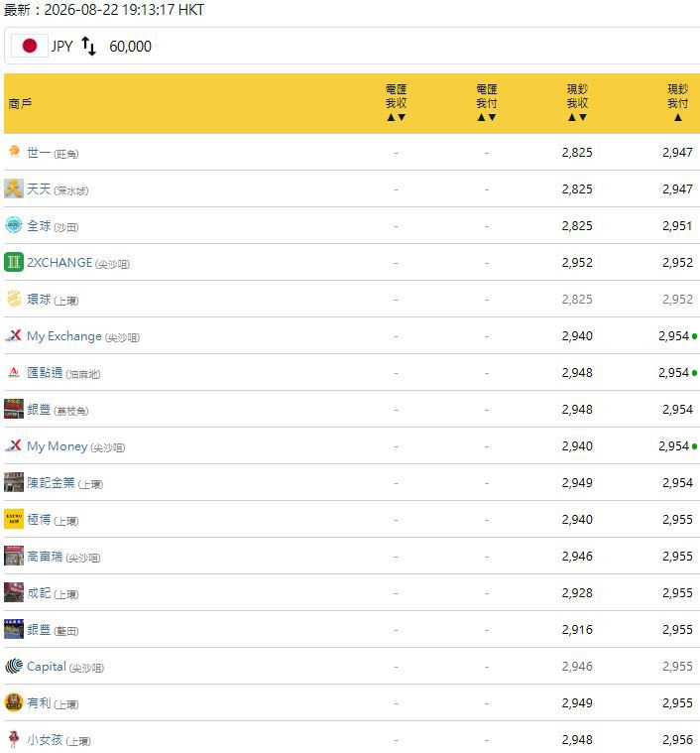
Task: Open the My Money 尖沙咀 link
Action: [75, 446]
